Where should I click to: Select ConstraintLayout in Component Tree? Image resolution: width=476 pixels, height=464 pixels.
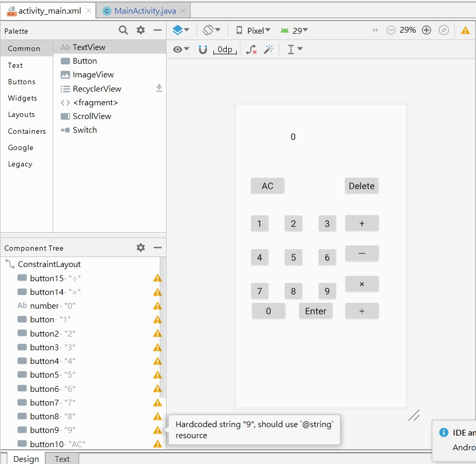80,264
